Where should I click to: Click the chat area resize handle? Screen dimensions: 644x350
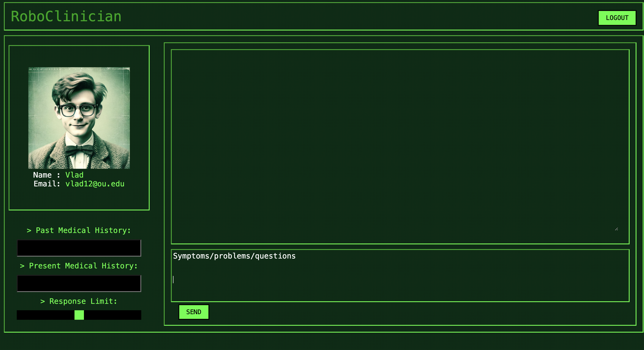click(616, 229)
